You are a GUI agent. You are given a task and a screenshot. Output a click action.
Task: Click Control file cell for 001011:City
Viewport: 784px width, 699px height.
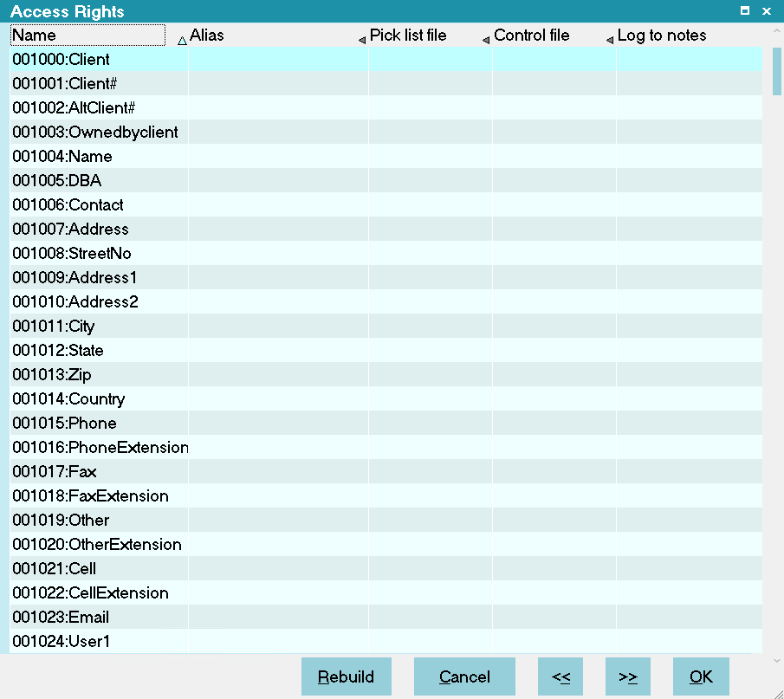pyautogui.click(x=554, y=326)
